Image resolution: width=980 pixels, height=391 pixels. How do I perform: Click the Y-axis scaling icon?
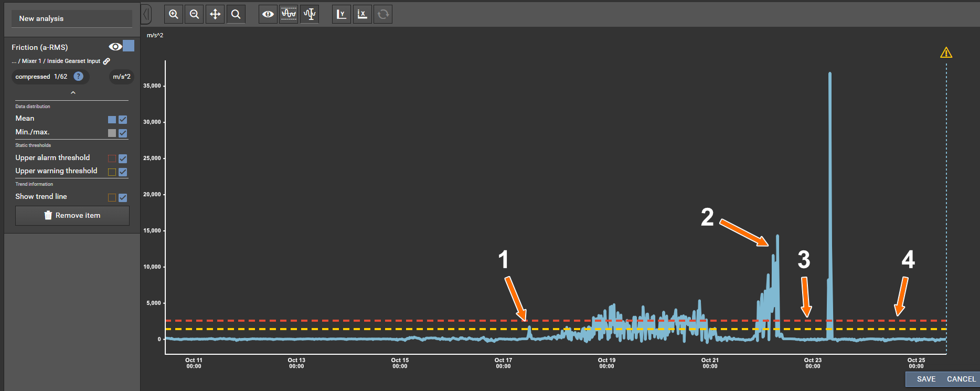coord(342,14)
